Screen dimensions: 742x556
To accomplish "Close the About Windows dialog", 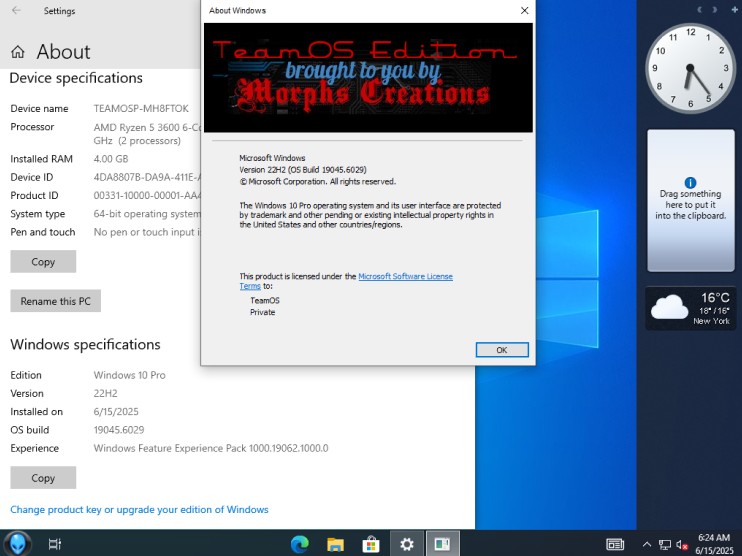I will (x=524, y=10).
